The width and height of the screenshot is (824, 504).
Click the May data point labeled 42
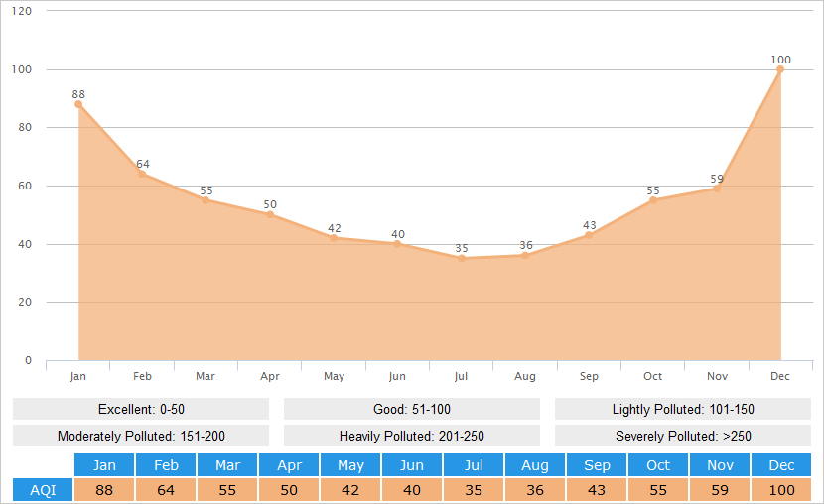point(334,238)
